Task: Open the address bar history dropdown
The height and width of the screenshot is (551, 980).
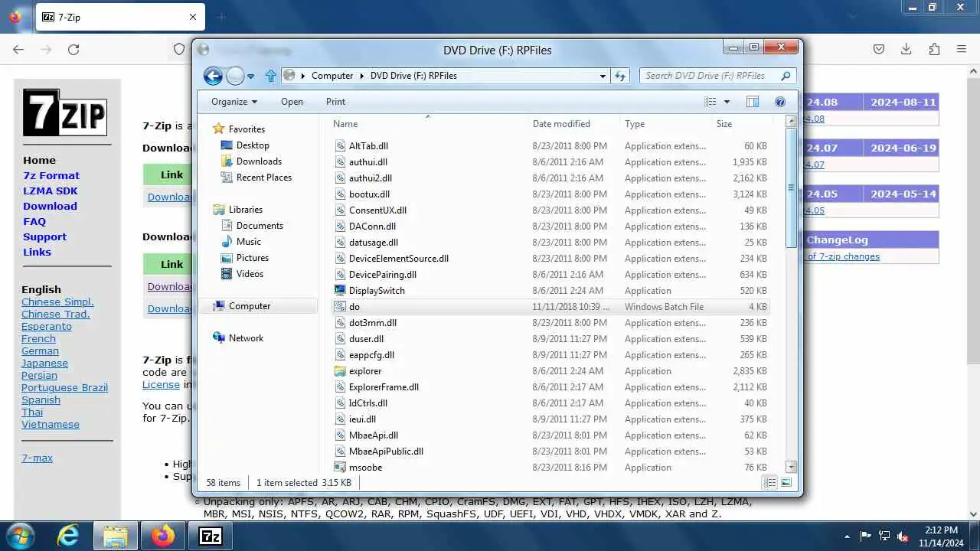Action: pos(603,76)
